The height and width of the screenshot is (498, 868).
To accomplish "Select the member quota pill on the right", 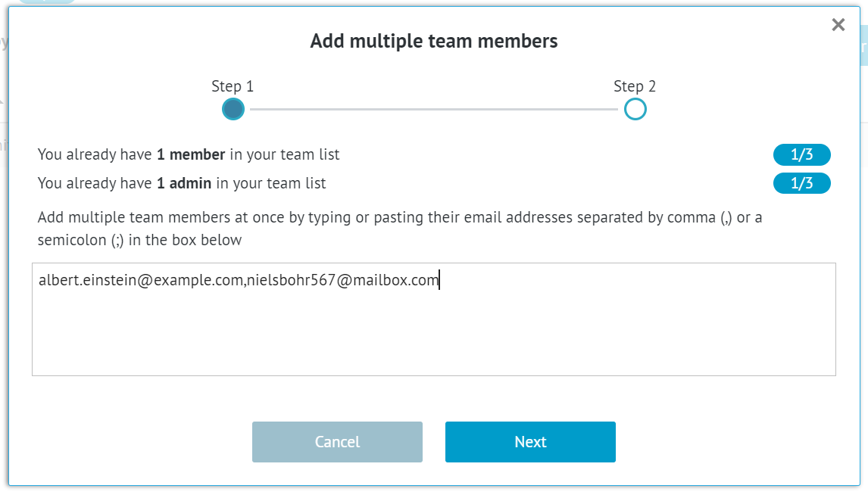I will tap(801, 154).
